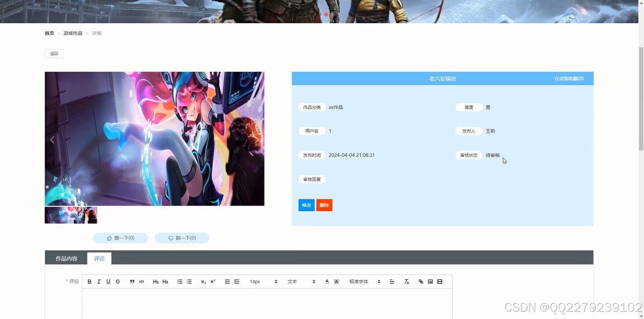Select the Annie artwork thumbnail below the carousel
This screenshot has height=319, width=644.
[71, 215]
